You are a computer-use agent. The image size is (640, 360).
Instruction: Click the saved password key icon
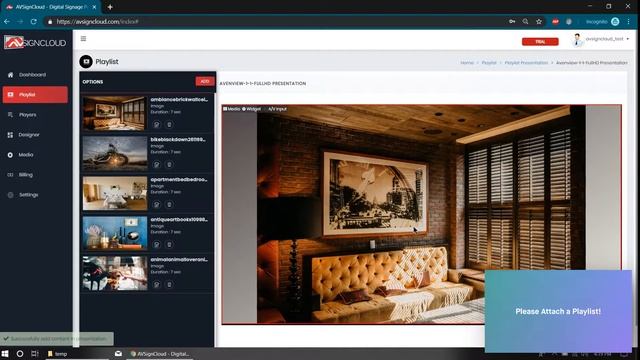coord(512,22)
